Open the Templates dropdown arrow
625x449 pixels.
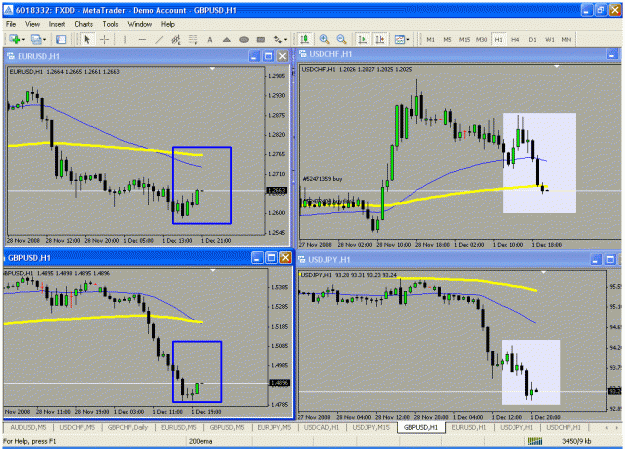click(x=407, y=39)
